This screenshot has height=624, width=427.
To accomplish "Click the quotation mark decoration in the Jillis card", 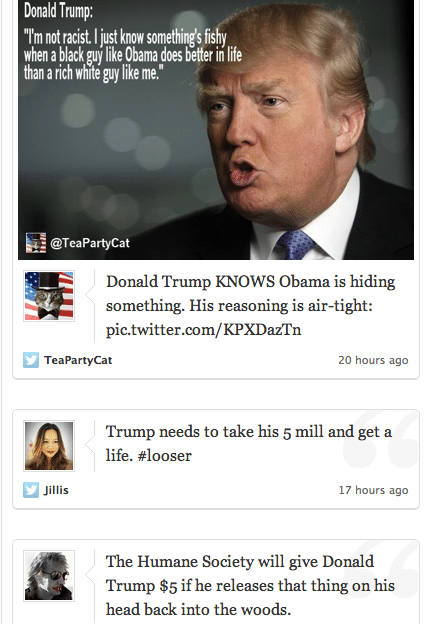I will click(380, 439).
